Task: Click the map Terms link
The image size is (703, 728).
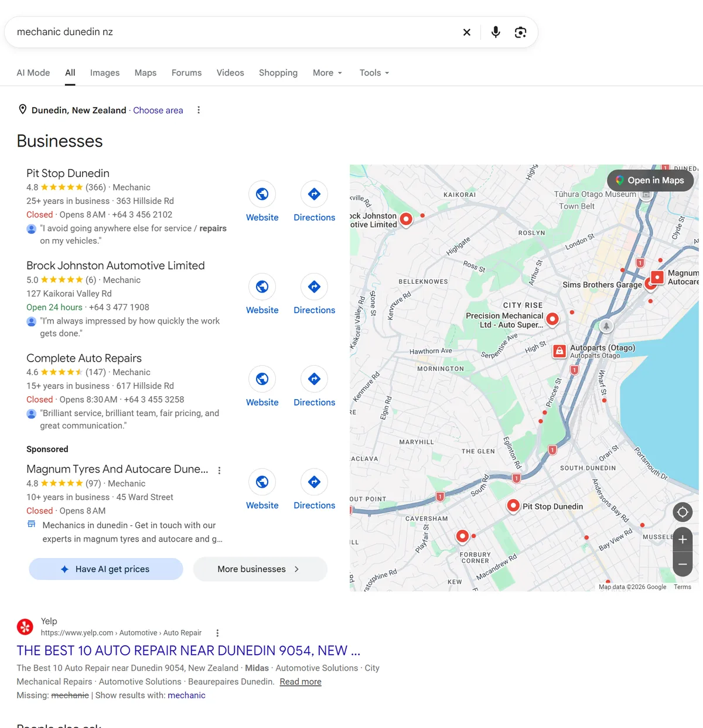Action: point(682,587)
